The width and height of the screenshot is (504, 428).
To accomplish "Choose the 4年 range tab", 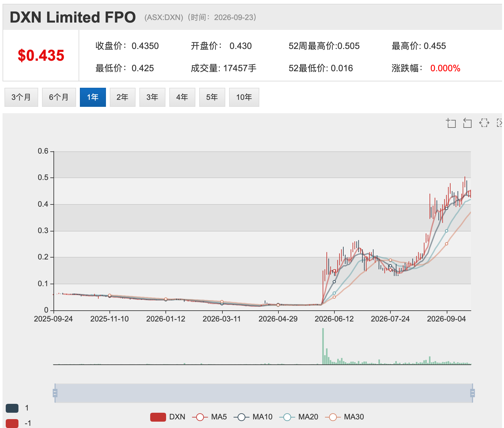I will click(182, 97).
